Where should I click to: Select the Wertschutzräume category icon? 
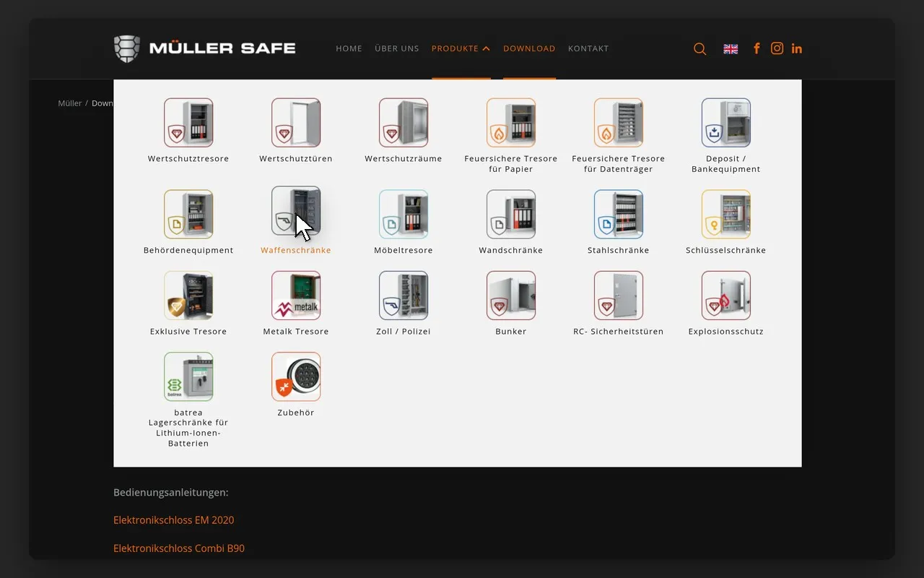pos(404,123)
